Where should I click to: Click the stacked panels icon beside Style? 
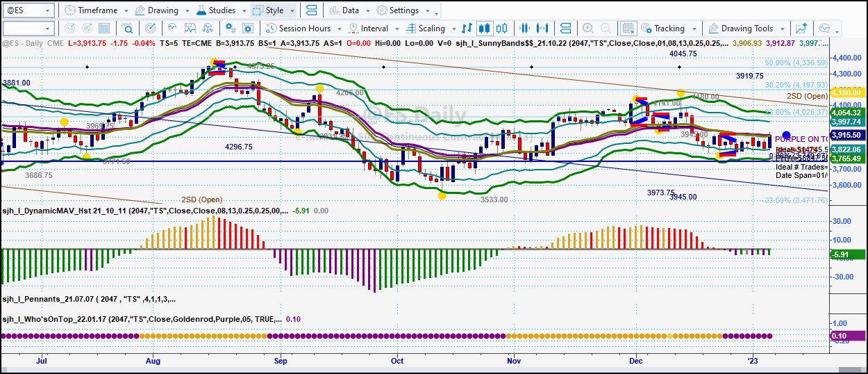[310, 10]
